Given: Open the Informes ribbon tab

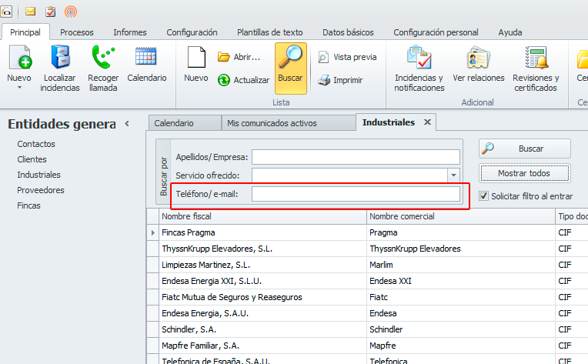Looking at the screenshot, I should (x=130, y=32).
